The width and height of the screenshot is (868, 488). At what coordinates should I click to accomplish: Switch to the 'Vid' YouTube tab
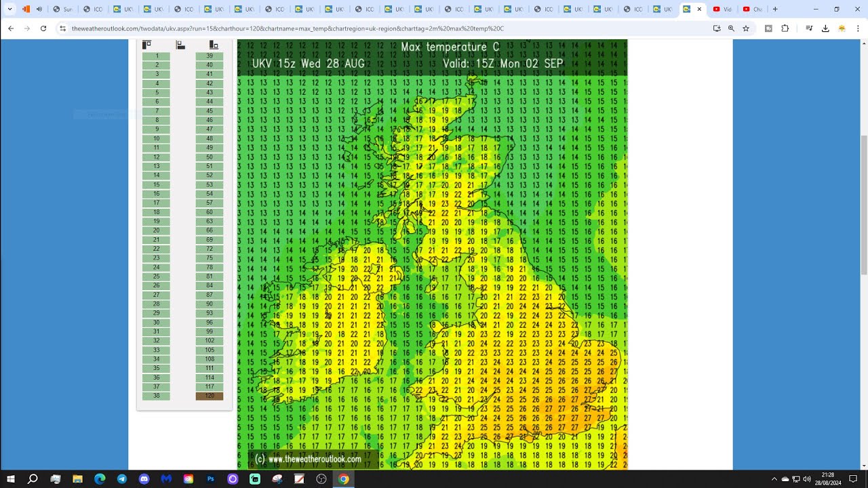[723, 9]
